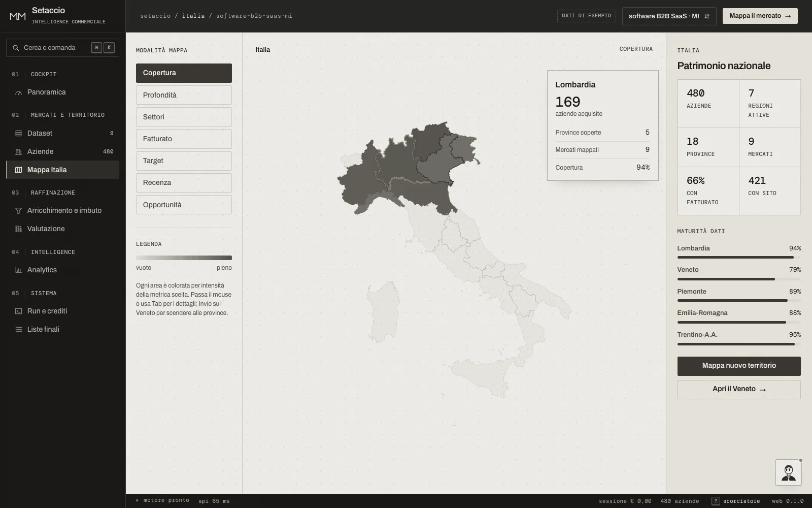The width and height of the screenshot is (812, 508).
Task: Click Mappa nuovo territorio button
Action: pos(739,366)
